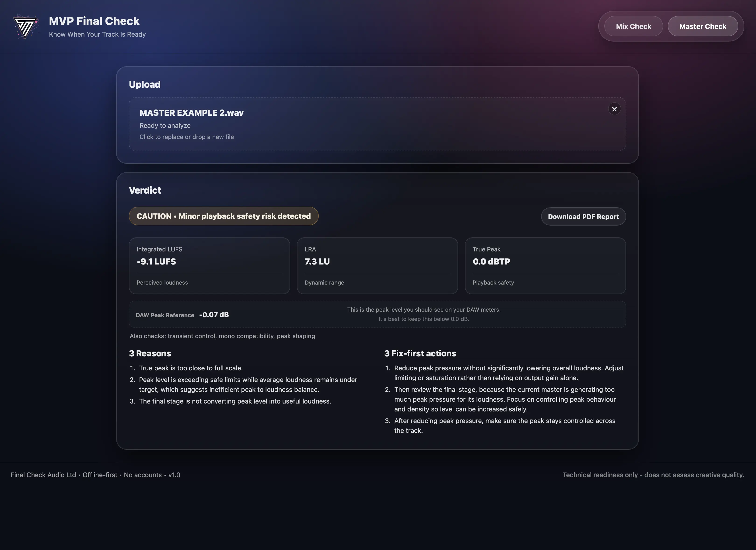Image resolution: width=756 pixels, height=550 pixels.
Task: Click the DAW Peak Reference value
Action: click(x=214, y=315)
